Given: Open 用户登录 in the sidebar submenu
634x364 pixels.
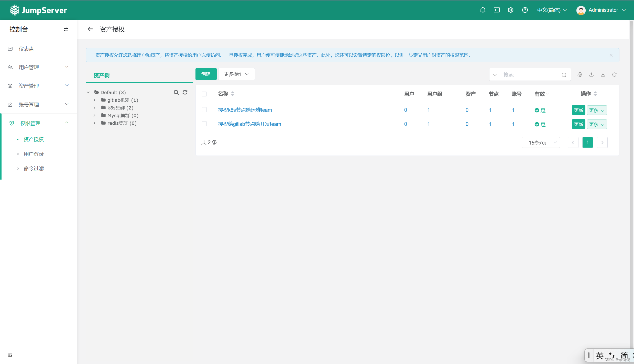Looking at the screenshot, I should 34,154.
